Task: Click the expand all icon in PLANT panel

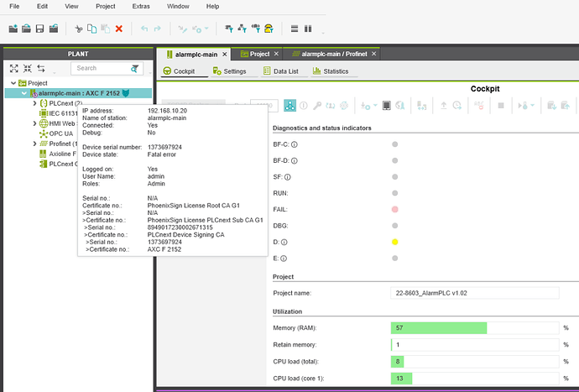Action: pos(14,68)
